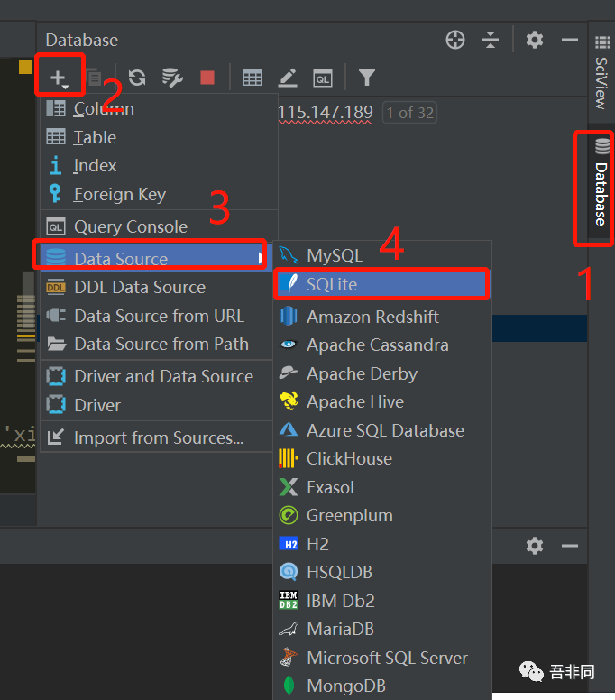Viewport: 615px width, 700px height.
Task: Choose Foreign Key menu entry
Action: coord(159,194)
